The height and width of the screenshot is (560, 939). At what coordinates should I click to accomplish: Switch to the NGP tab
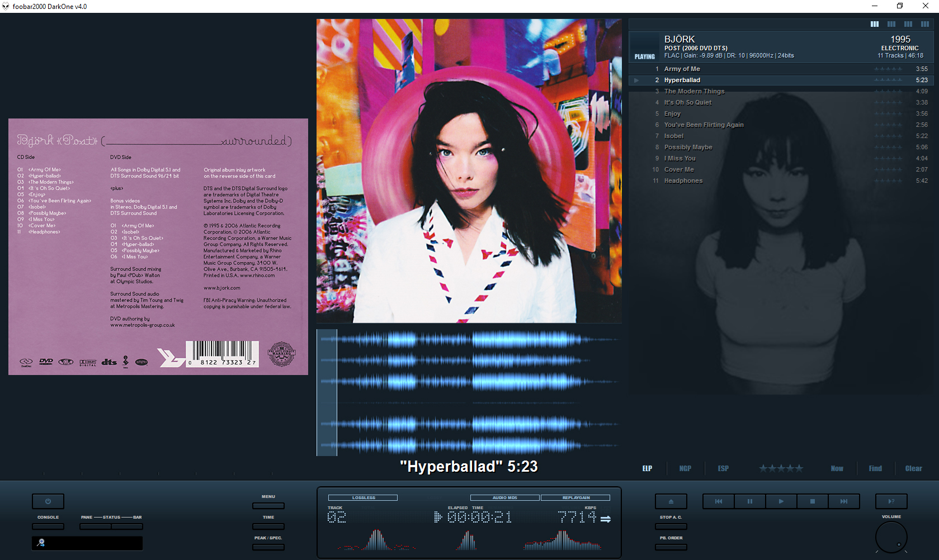tap(685, 468)
